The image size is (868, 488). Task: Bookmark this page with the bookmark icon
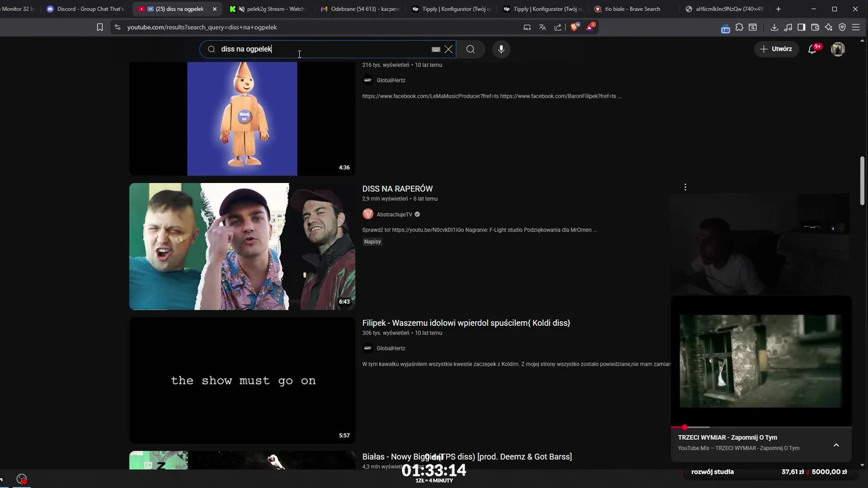100,27
